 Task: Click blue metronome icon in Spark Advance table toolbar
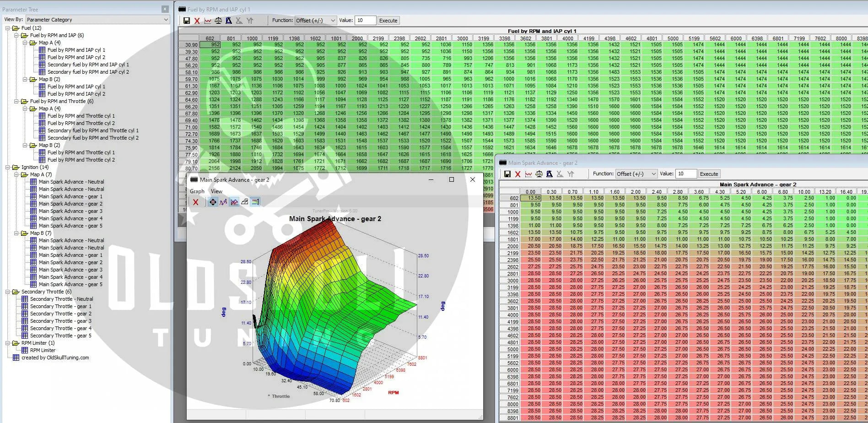coord(549,174)
